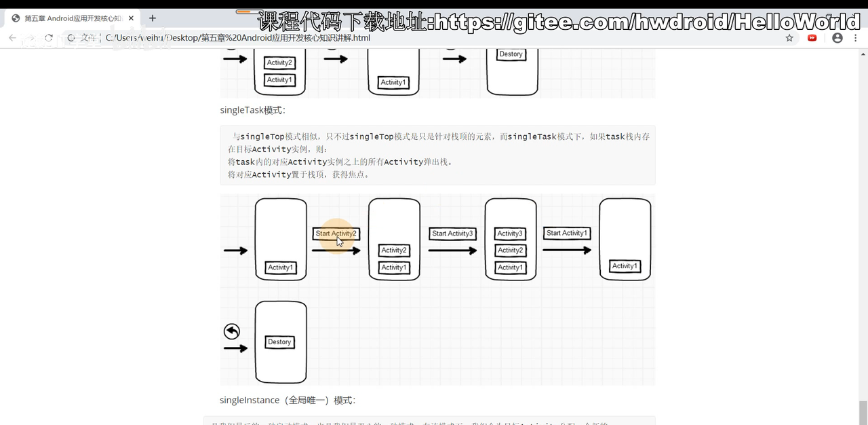Reload the current page
The width and height of the screenshot is (868, 425).
[47, 38]
